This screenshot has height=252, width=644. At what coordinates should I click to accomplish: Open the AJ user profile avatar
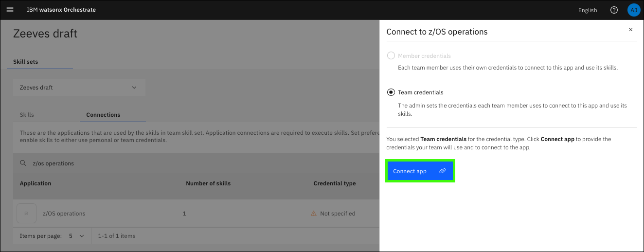(633, 10)
